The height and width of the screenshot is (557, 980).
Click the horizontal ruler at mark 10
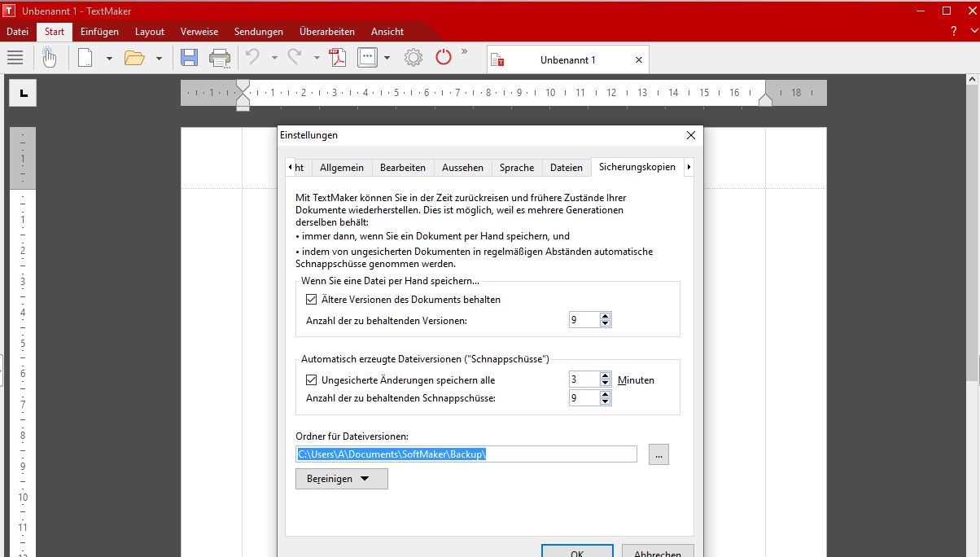click(x=550, y=93)
